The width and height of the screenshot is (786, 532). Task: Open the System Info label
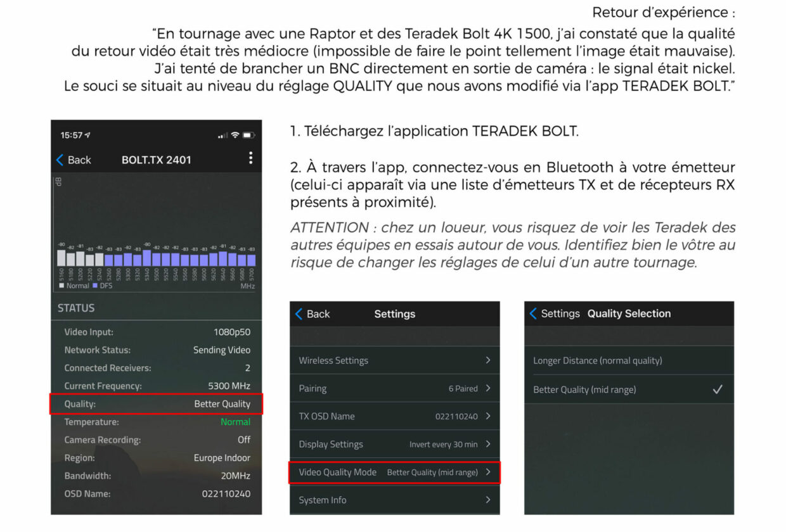pyautogui.click(x=323, y=500)
